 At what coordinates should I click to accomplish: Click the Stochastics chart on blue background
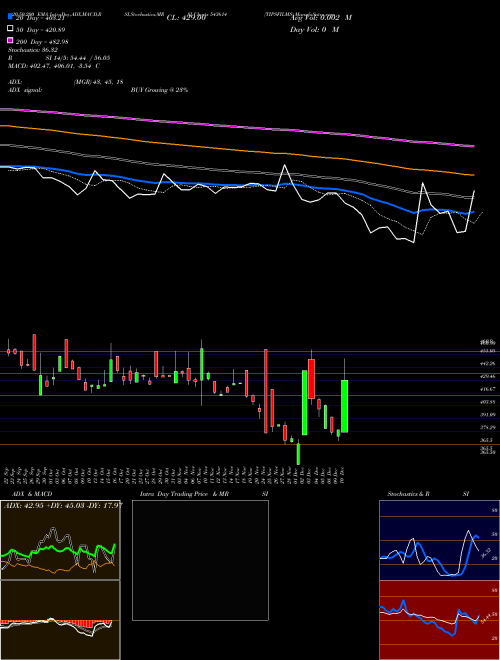click(439, 540)
